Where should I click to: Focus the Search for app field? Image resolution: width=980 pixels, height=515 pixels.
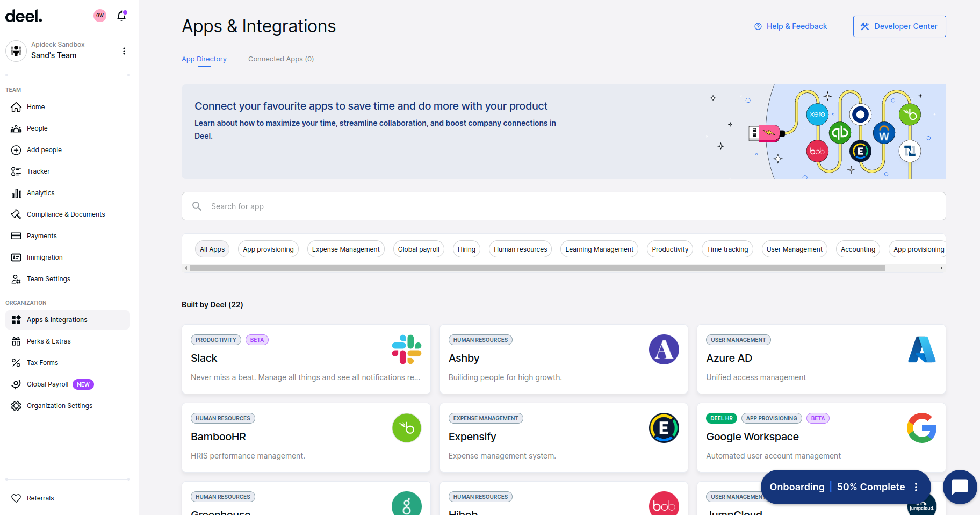click(x=564, y=206)
